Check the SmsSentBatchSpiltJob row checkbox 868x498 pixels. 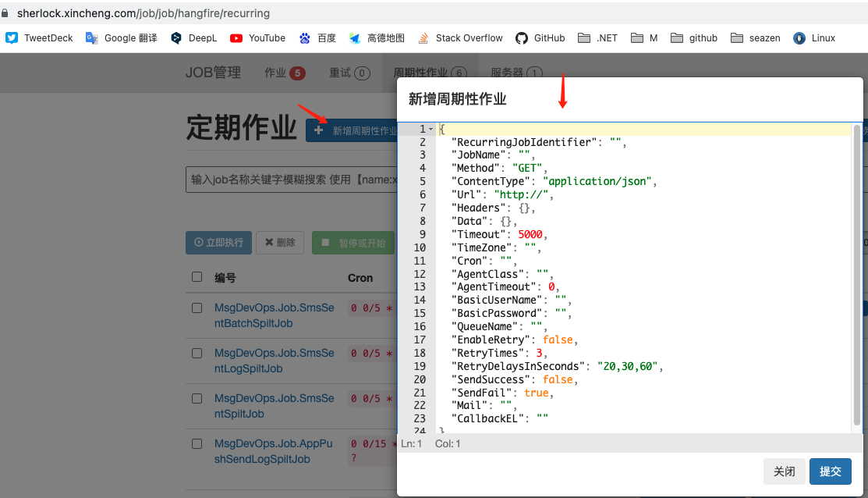pos(197,308)
